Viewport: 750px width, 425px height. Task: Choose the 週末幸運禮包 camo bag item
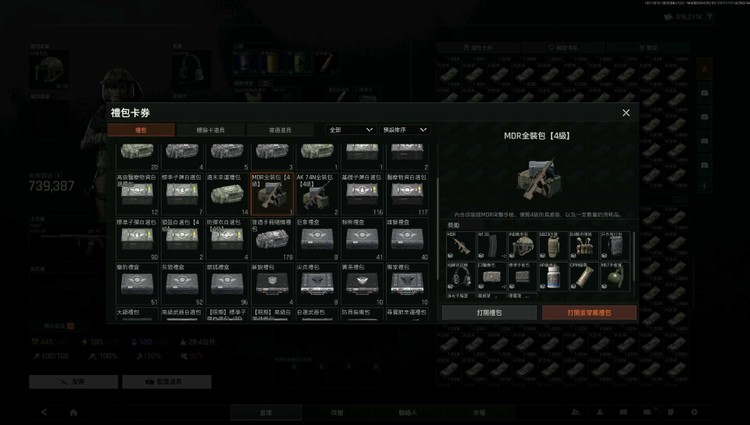pyautogui.click(x=227, y=194)
